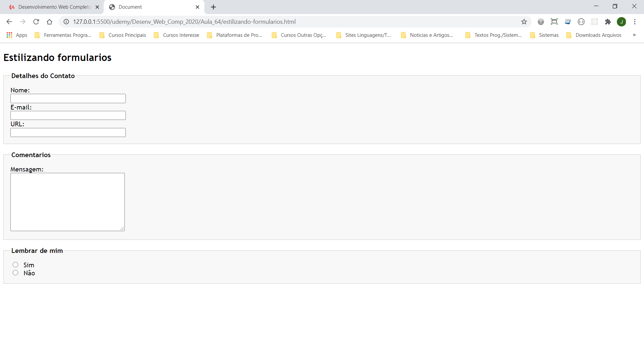This screenshot has width=644, height=345.
Task: Click the E-mail: label
Action: (21, 108)
